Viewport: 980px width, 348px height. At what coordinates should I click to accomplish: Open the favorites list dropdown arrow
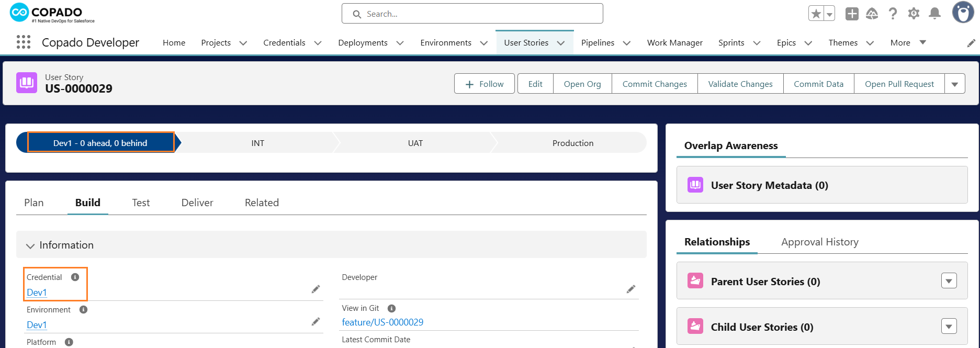829,14
